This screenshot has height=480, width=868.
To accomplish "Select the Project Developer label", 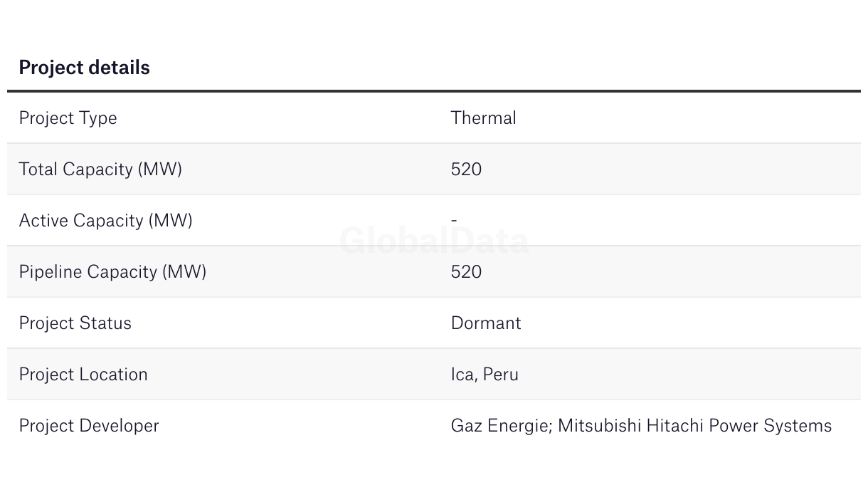I will (89, 426).
